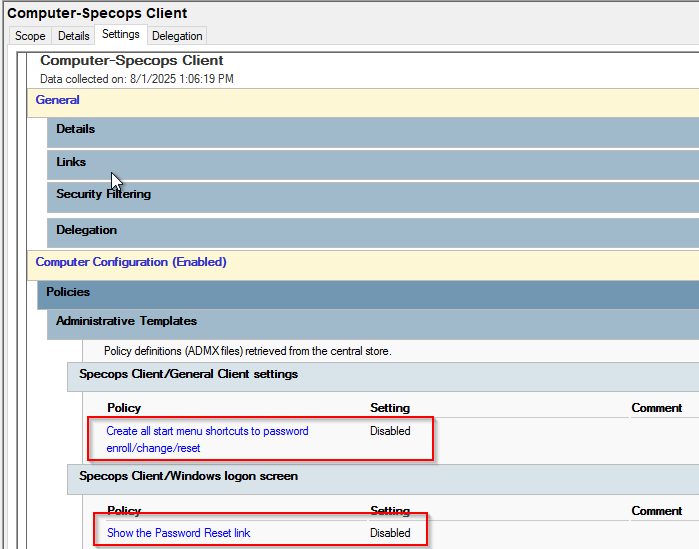
Task: Click Disabled setting for Password Reset link
Action: click(390, 533)
